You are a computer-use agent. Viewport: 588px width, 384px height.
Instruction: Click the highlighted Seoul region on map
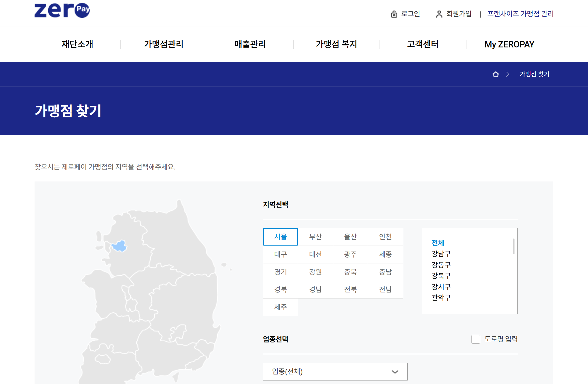(x=119, y=246)
